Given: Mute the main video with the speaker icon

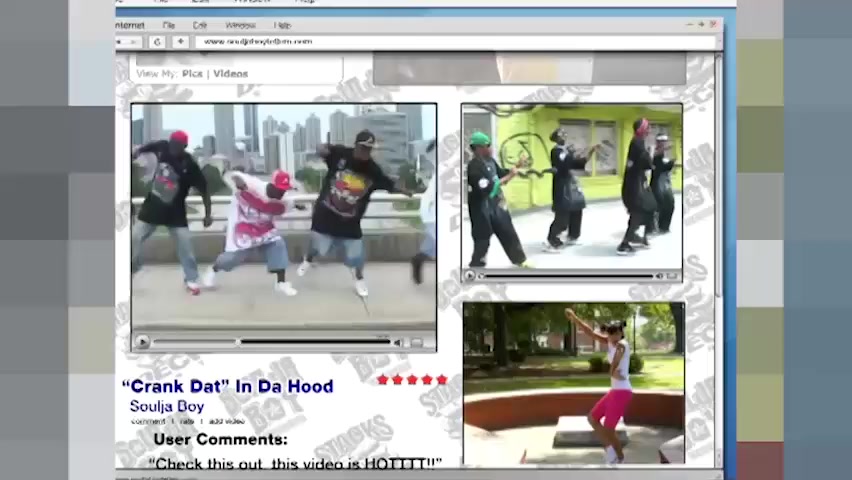Looking at the screenshot, I should tap(398, 342).
